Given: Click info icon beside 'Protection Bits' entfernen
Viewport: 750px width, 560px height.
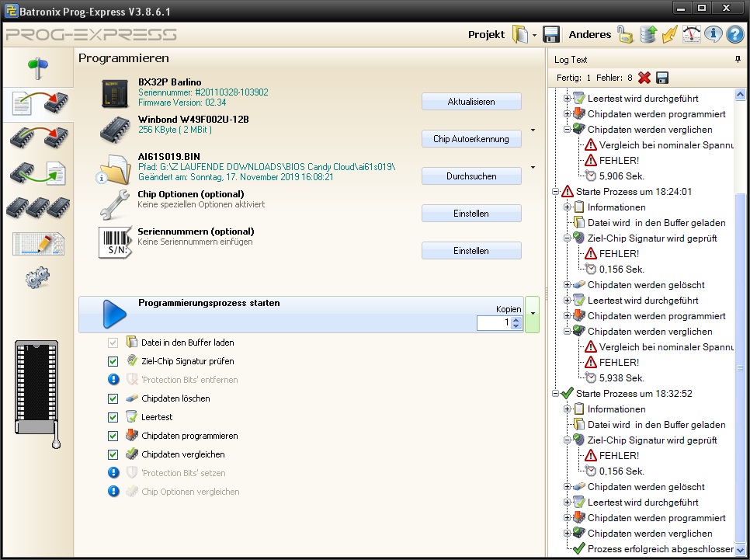Looking at the screenshot, I should (113, 380).
